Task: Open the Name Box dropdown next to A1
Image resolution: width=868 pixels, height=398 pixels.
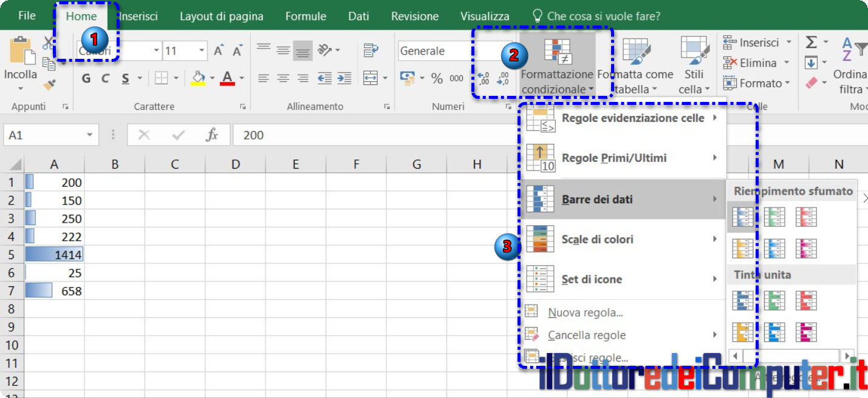Action: tap(90, 135)
